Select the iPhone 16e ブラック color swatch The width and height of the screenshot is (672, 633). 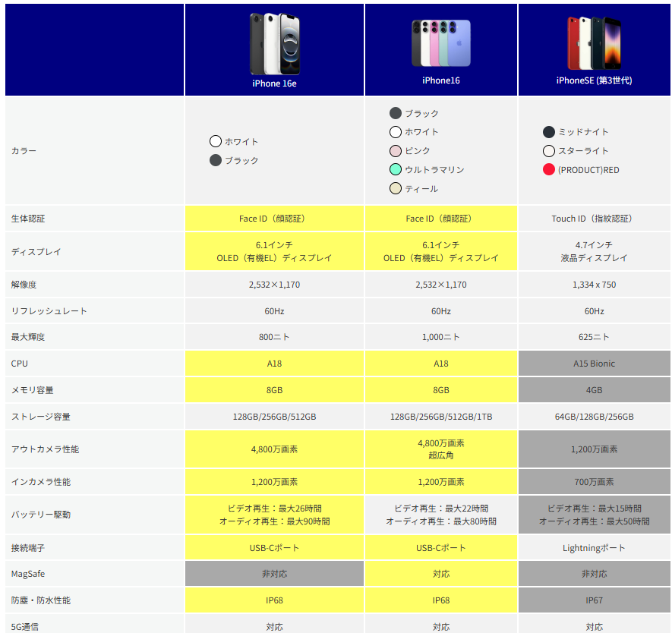pyautogui.click(x=216, y=160)
